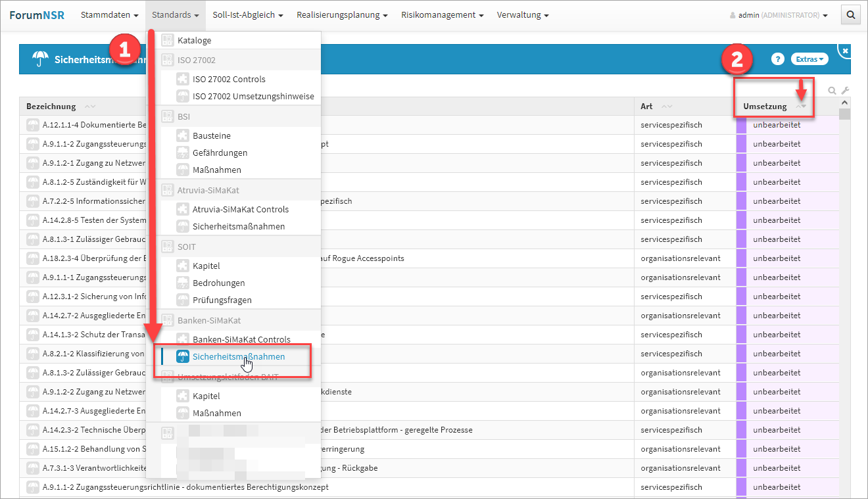This screenshot has width=868, height=499.
Task: Choose BSI Gefährdungen from the menu
Action: coord(220,153)
